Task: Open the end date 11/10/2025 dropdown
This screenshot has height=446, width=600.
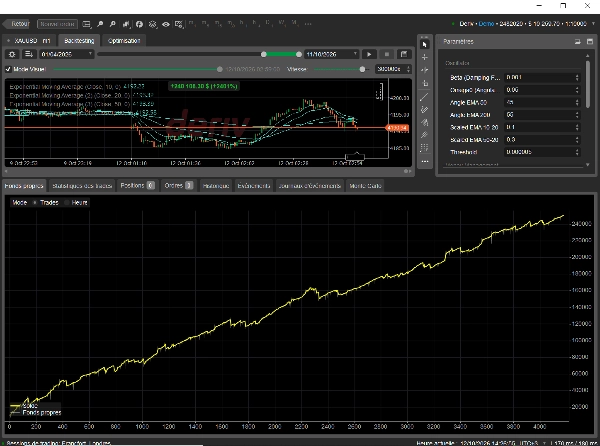Action: pyautogui.click(x=331, y=54)
